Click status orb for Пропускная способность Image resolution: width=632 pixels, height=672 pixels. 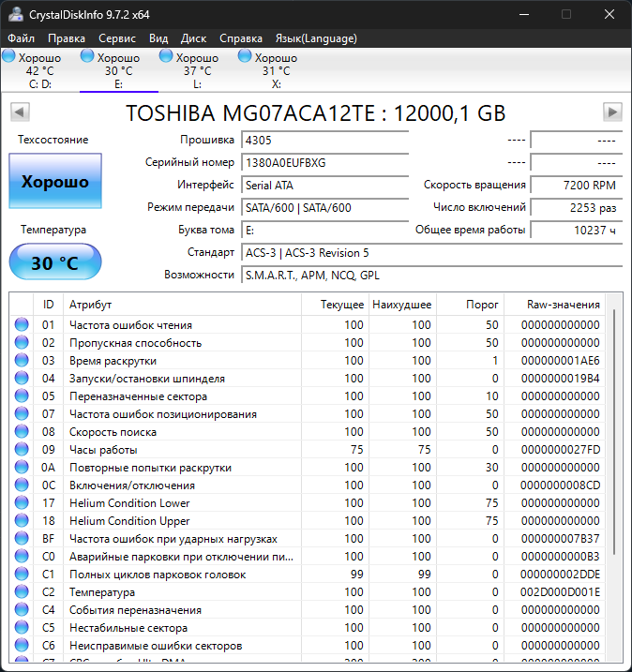[22, 342]
